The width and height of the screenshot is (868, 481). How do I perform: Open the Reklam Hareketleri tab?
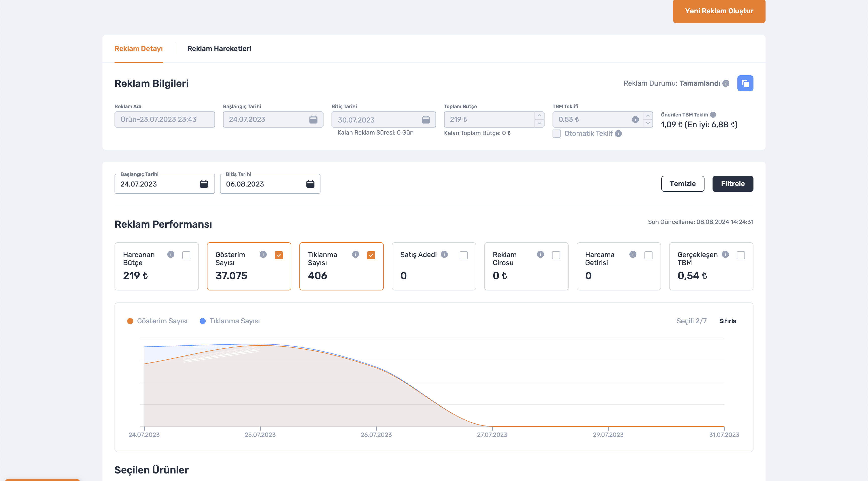[x=219, y=48]
